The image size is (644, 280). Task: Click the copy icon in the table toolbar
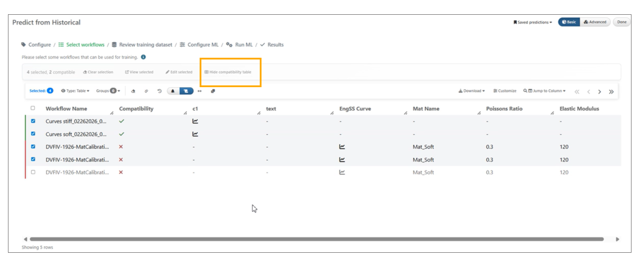(213, 91)
